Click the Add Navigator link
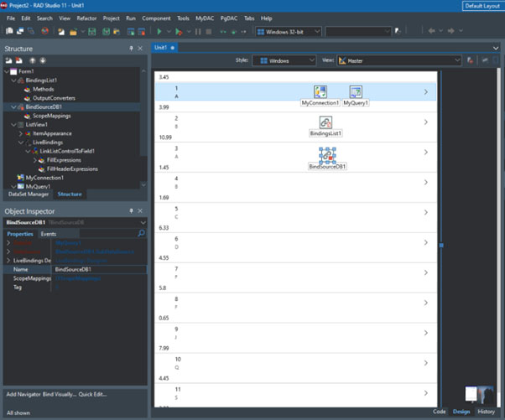This screenshot has height=420, width=505. point(23,394)
